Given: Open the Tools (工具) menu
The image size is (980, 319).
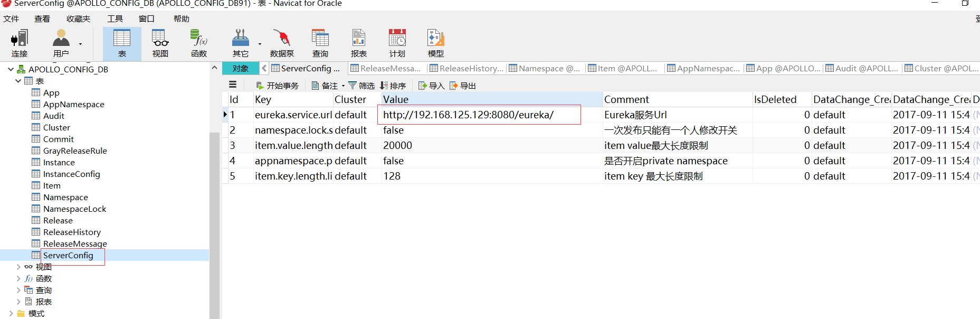Looking at the screenshot, I should pyautogui.click(x=115, y=18).
